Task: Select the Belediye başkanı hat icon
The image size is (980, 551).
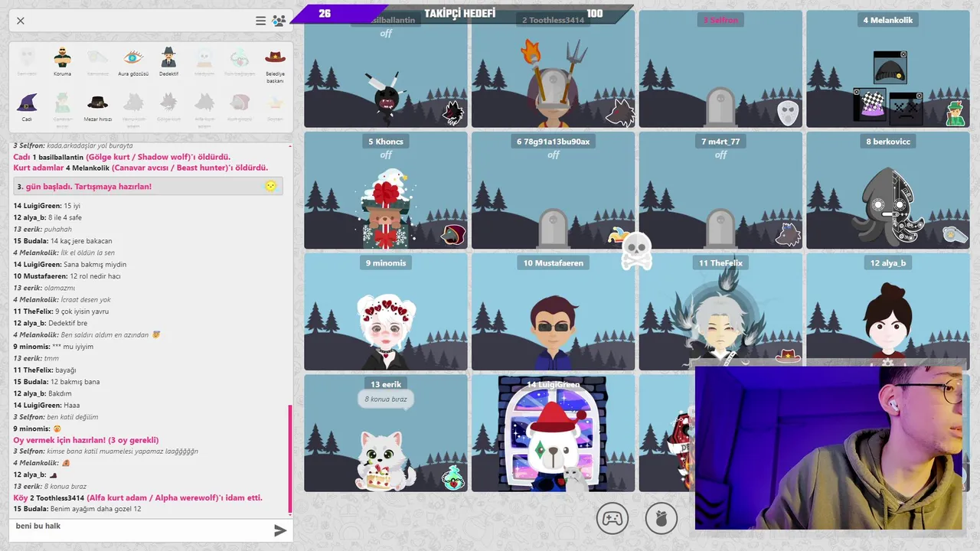Action: coord(275,57)
